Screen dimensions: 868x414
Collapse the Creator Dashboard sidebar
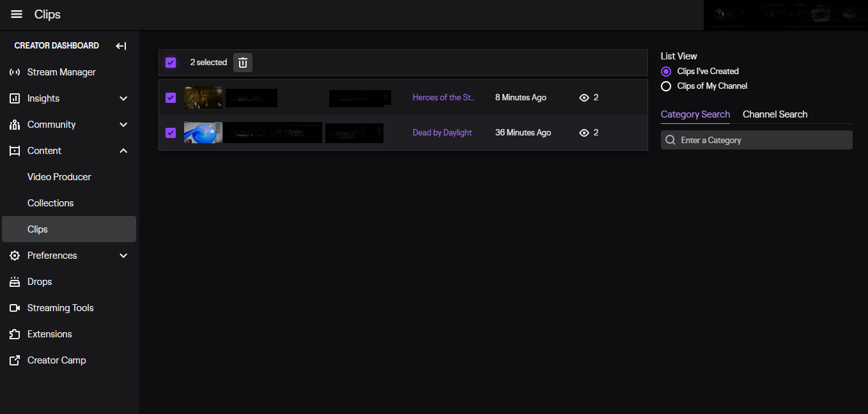click(121, 46)
